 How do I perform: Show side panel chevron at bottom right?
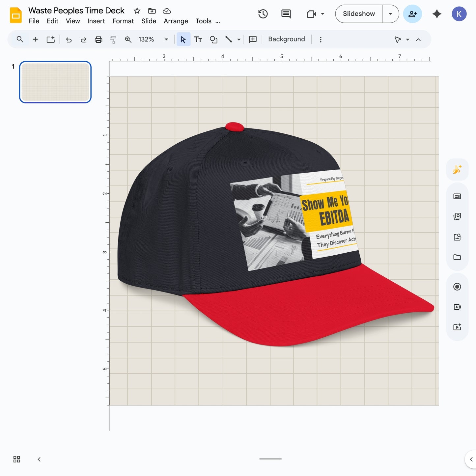click(x=471, y=459)
